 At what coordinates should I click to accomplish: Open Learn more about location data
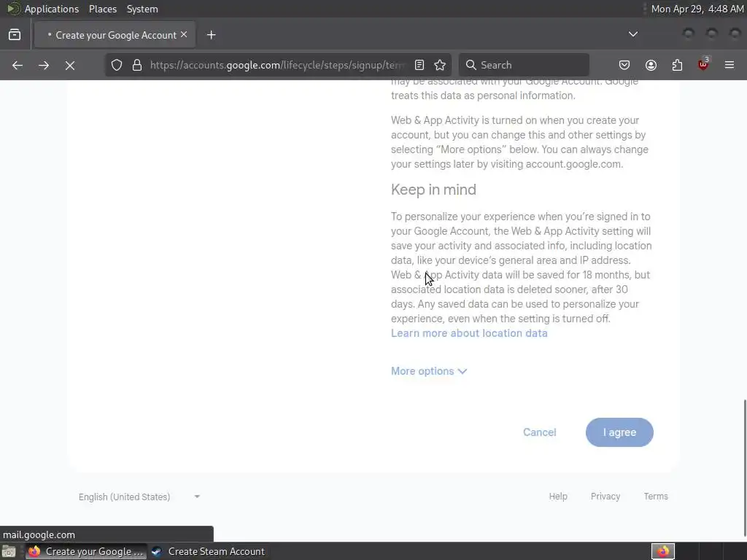[x=469, y=333]
